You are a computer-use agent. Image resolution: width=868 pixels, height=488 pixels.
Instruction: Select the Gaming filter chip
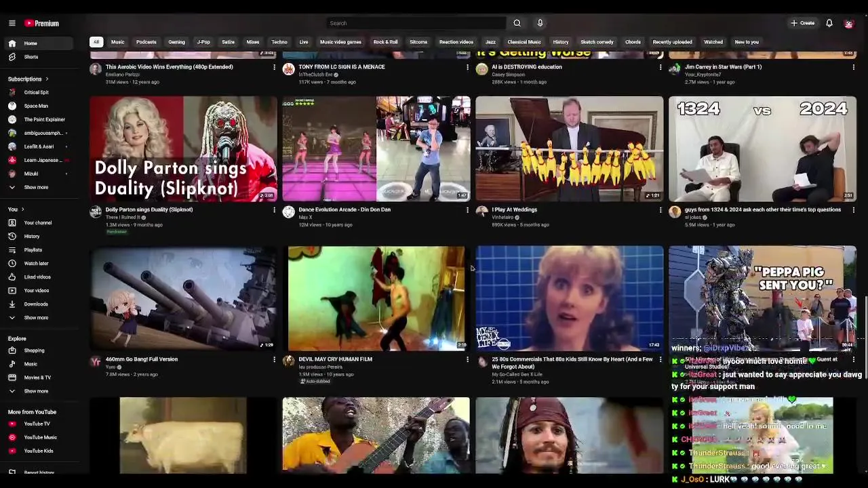[x=176, y=42]
